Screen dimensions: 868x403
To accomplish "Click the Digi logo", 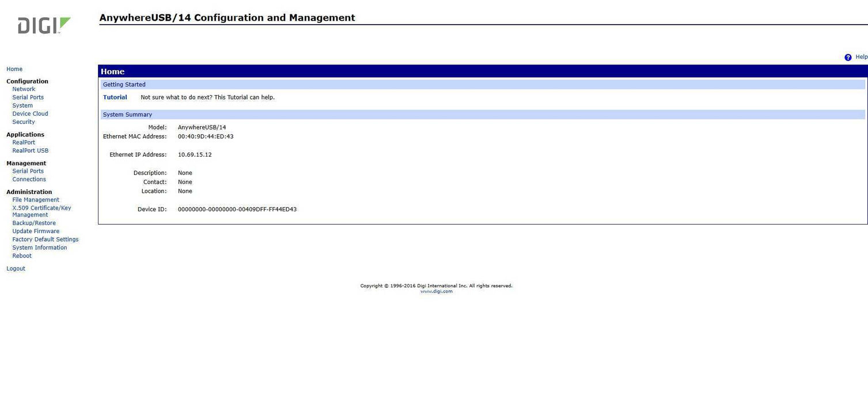I will click(44, 25).
